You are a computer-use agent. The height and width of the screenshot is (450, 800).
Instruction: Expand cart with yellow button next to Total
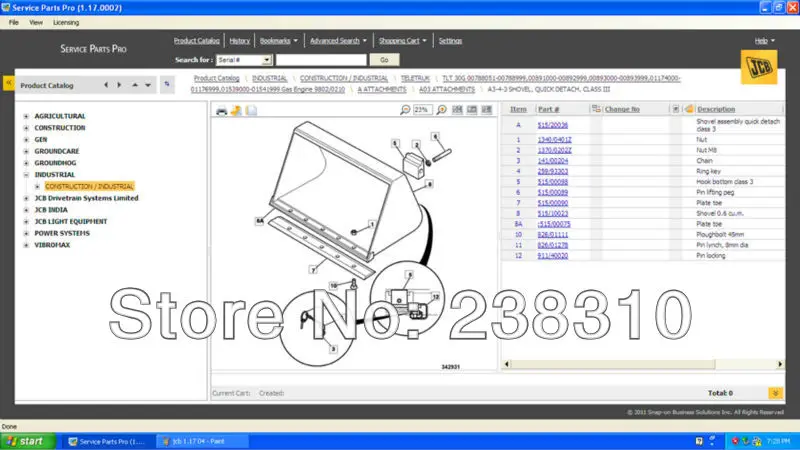coord(776,393)
